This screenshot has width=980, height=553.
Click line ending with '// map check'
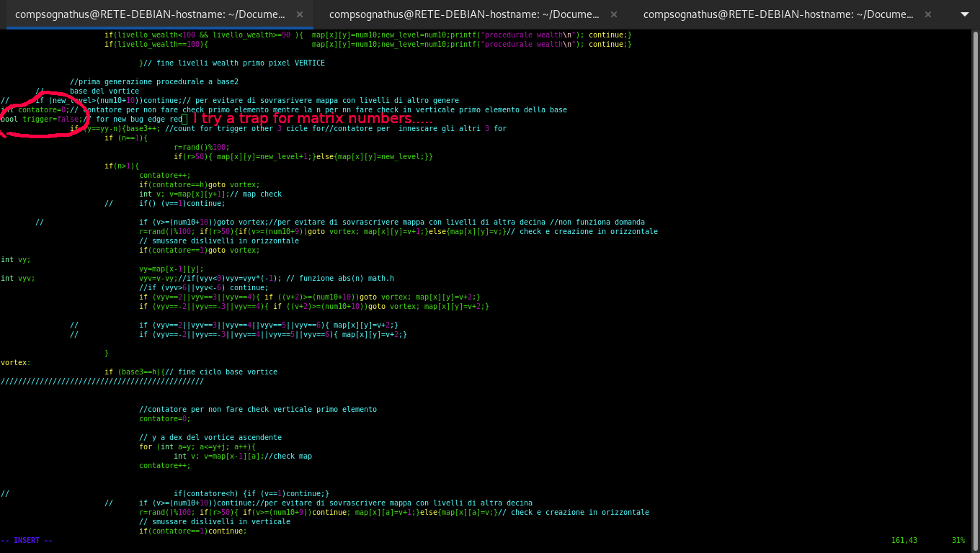tap(210, 194)
